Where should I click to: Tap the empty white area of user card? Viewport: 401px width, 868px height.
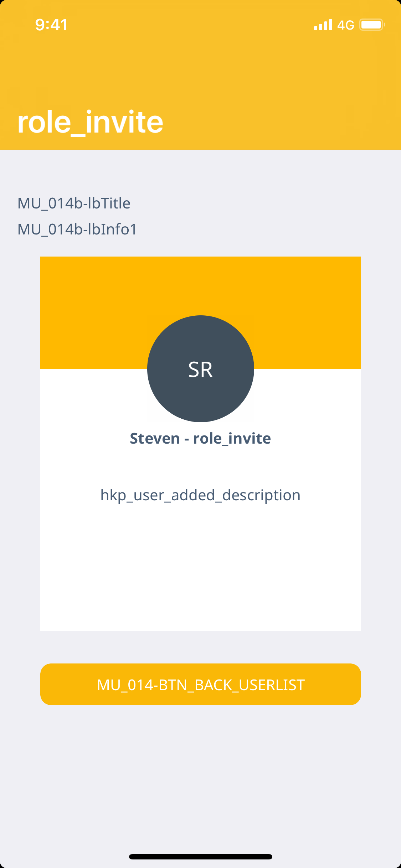click(x=200, y=570)
